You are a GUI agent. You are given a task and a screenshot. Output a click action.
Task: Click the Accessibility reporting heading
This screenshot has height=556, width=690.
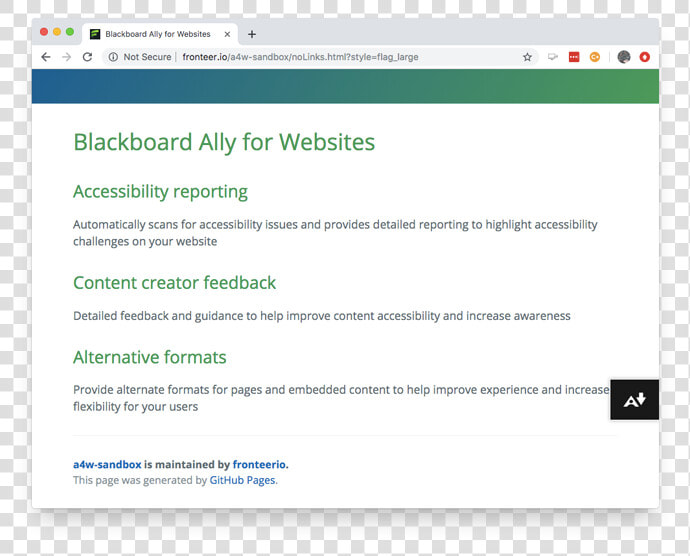click(x=160, y=192)
